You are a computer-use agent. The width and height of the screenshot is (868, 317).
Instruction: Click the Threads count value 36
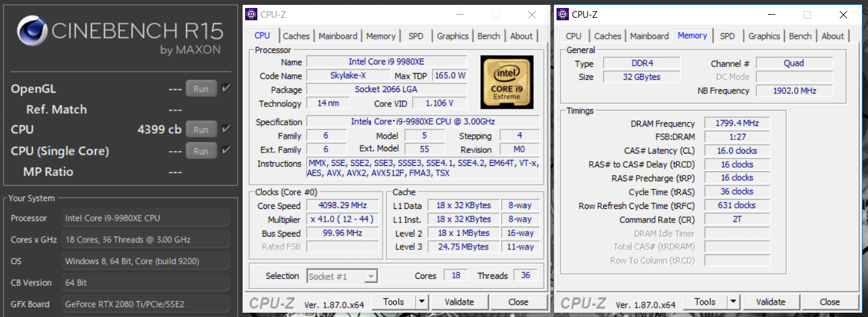coord(526,275)
